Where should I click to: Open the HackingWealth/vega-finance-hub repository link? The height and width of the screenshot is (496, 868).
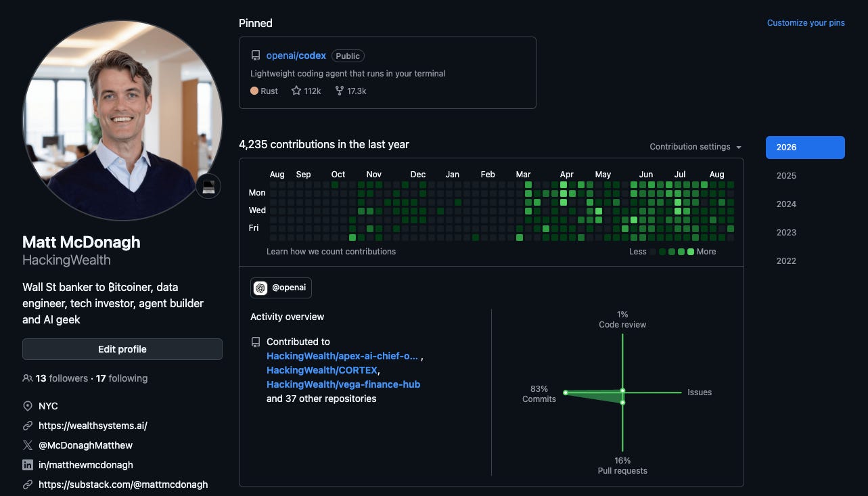[x=343, y=384]
